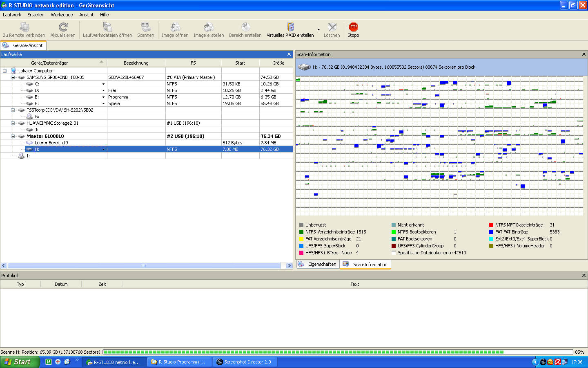Viewport: 588px width, 368px height.
Task: Click the FAT-Verzeichniseinträge yellow swatch
Action: click(301, 239)
